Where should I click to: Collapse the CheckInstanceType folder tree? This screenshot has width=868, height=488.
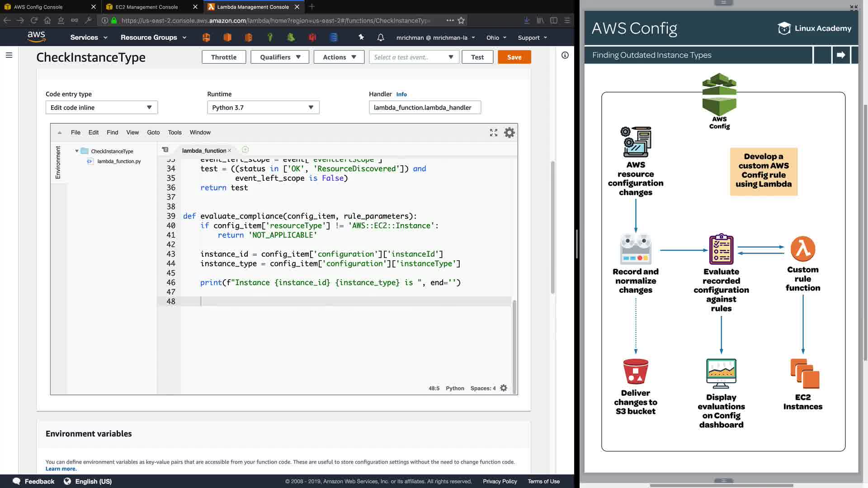pyautogui.click(x=77, y=151)
